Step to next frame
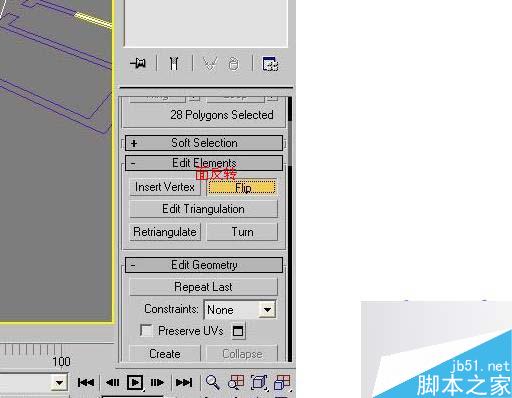This screenshot has width=512, height=398. 157,382
